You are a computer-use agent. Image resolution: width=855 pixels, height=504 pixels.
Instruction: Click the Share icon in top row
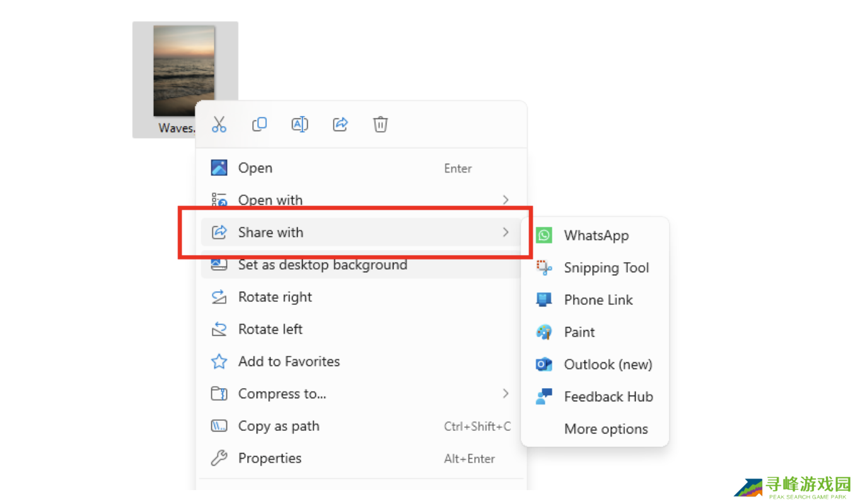340,125
